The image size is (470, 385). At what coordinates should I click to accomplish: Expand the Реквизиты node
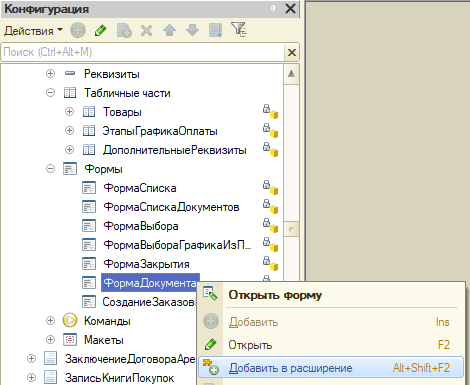click(50, 73)
